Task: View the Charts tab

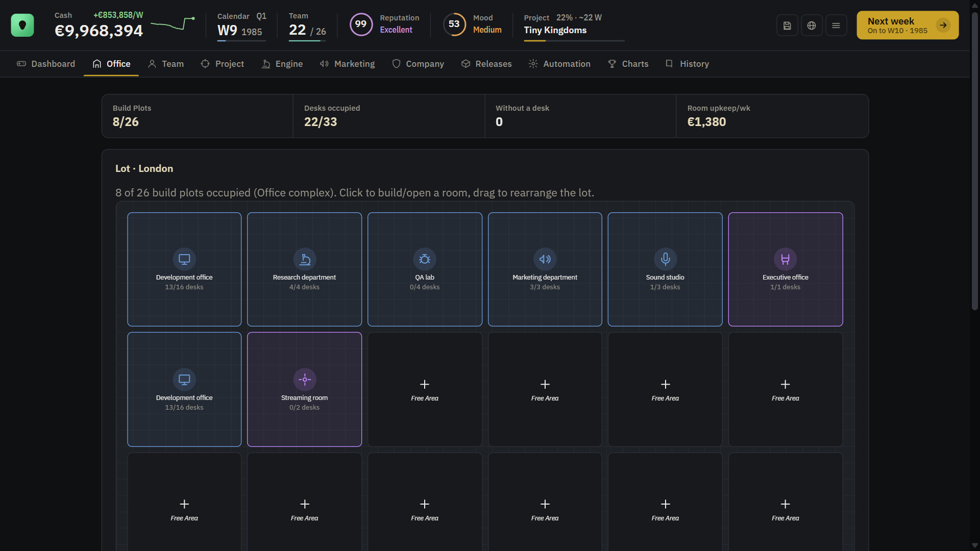Action: click(x=628, y=64)
